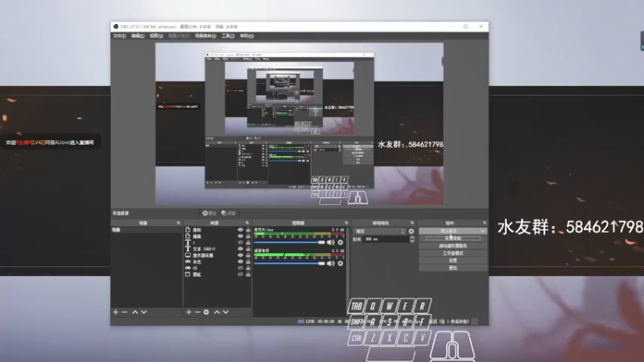The height and width of the screenshot is (362, 644).
Task: Click the 时长 duration input field
Action: pyautogui.click(x=386, y=239)
